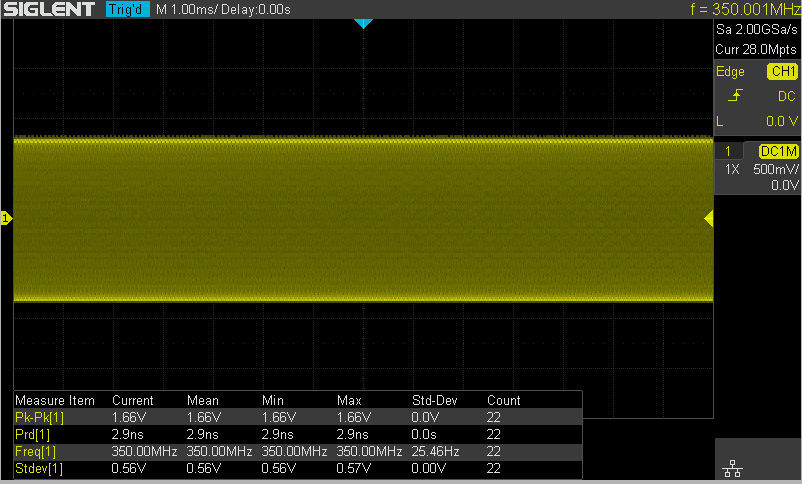Open the Edge trigger type setting
The width and height of the screenshot is (802, 484).
pyautogui.click(x=730, y=72)
